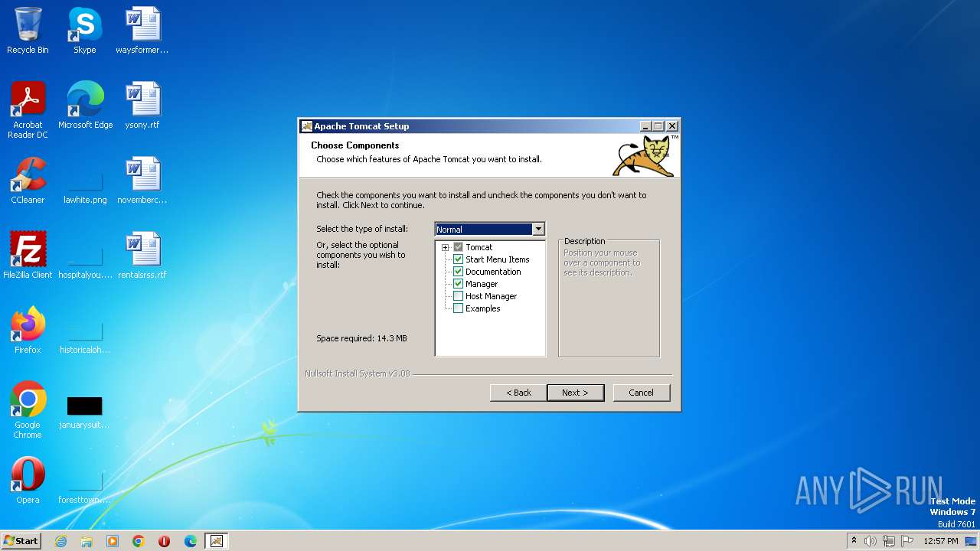Select the Firefox desktop shortcut
980x551 pixels.
[28, 331]
